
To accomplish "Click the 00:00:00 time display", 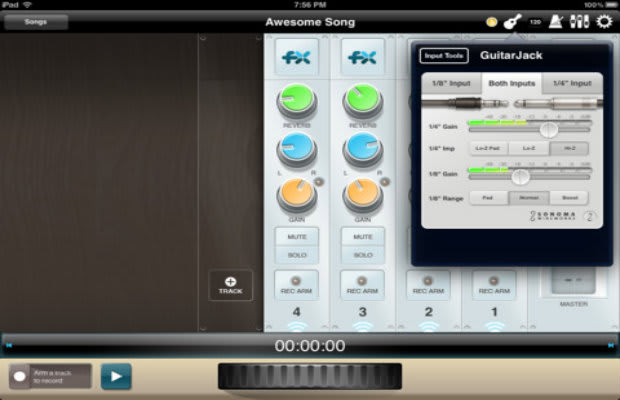I will tap(310, 346).
